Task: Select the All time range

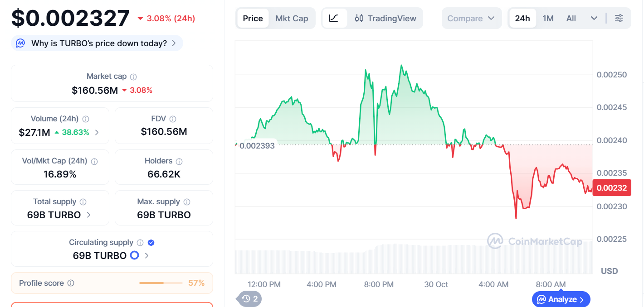Action: [571, 18]
